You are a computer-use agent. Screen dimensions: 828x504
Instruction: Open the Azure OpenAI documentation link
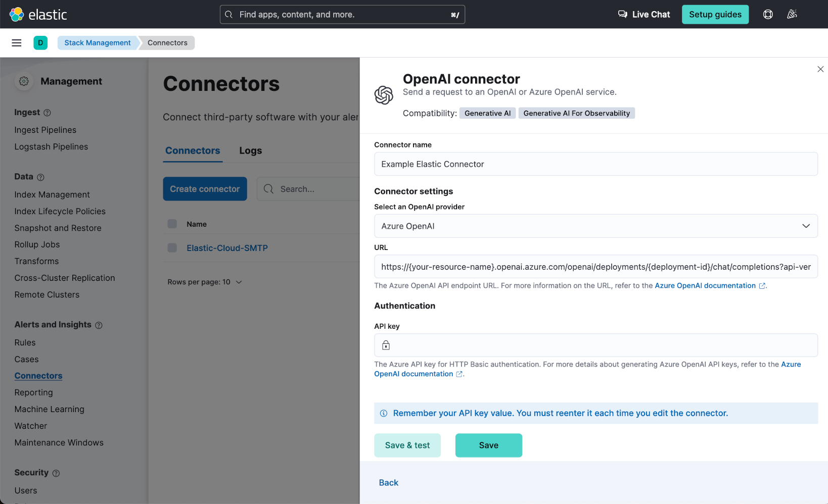tap(705, 285)
